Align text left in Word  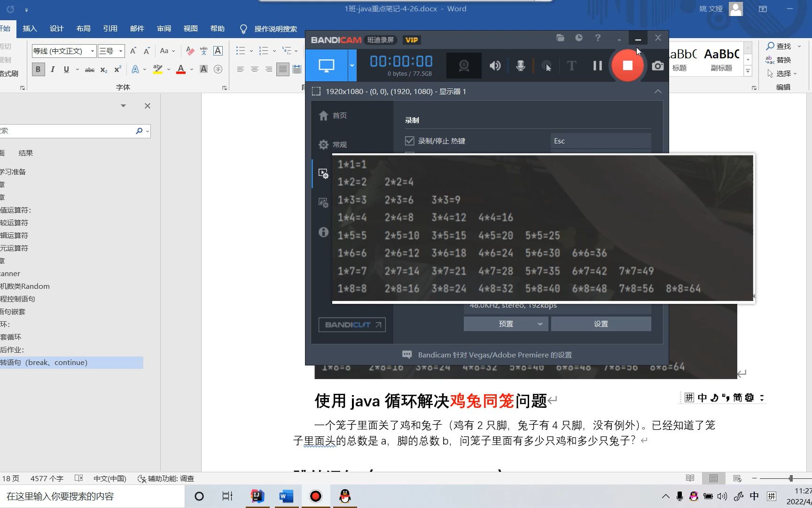coord(240,70)
